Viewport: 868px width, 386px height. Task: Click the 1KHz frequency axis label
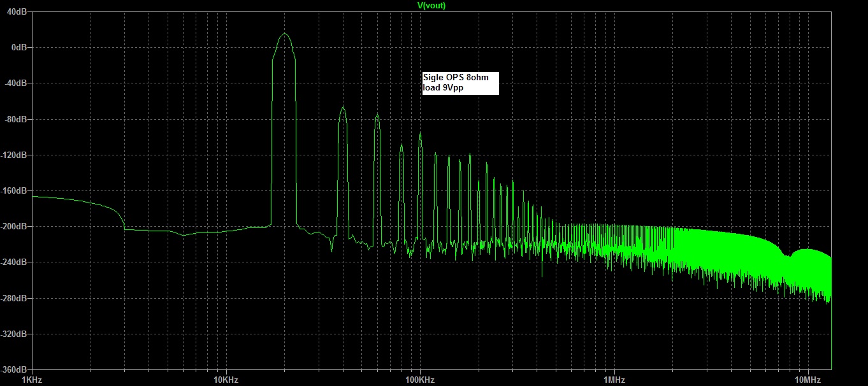click(x=31, y=380)
